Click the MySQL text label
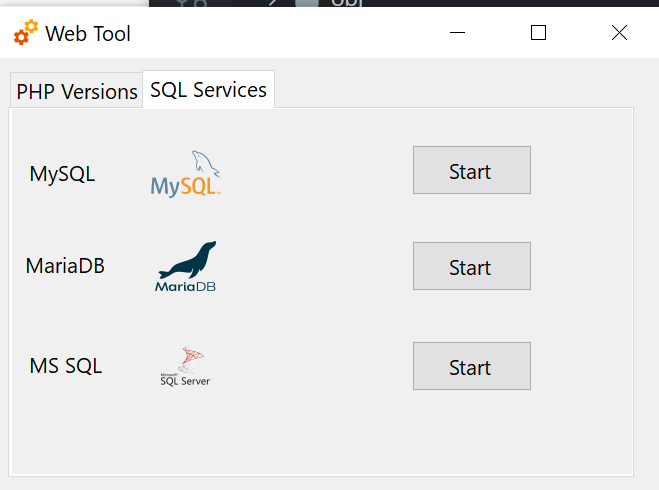The height and width of the screenshot is (490, 659). click(x=62, y=174)
